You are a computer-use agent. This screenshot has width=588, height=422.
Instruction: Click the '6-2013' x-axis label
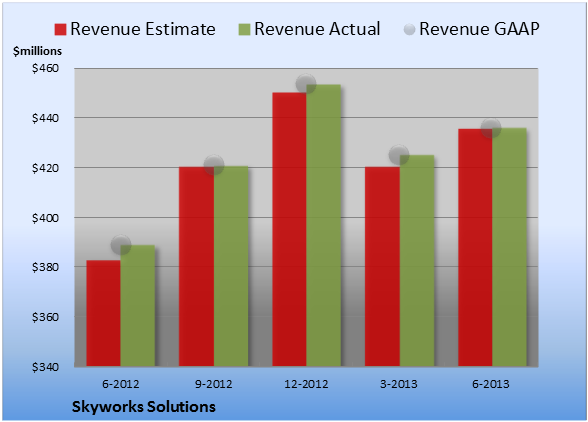tap(491, 384)
